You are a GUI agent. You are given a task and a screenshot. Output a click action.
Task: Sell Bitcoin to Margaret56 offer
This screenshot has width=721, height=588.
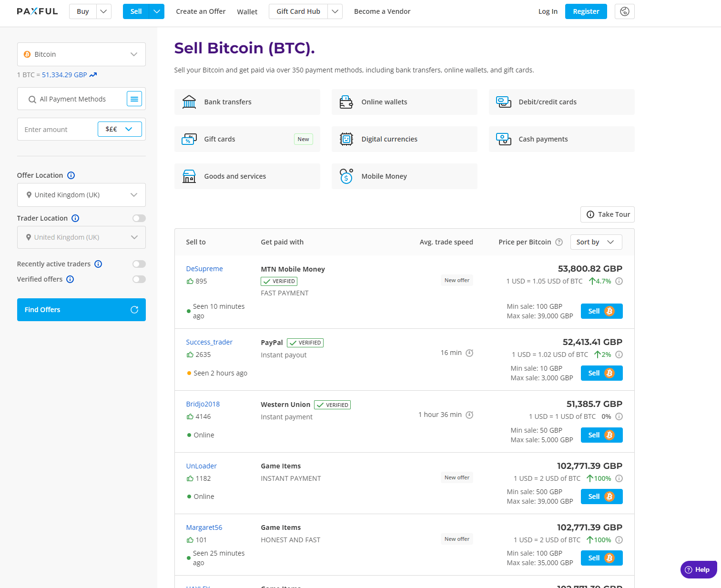602,558
